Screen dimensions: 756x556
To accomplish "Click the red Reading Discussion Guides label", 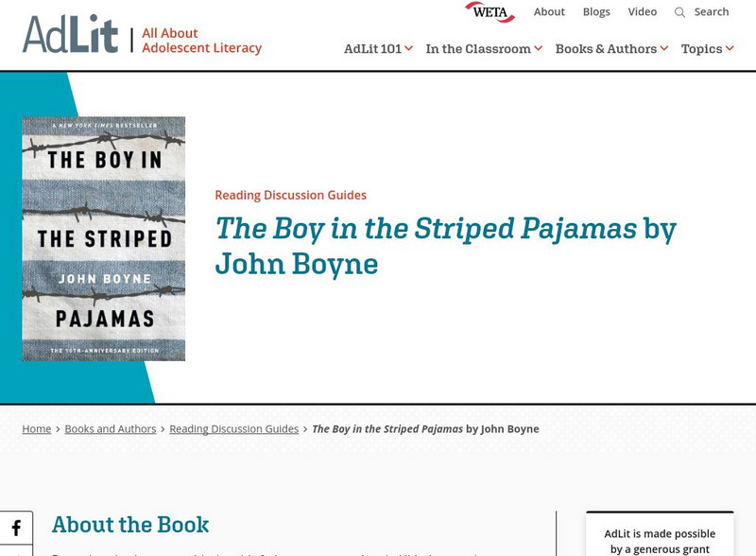I will tap(291, 195).
